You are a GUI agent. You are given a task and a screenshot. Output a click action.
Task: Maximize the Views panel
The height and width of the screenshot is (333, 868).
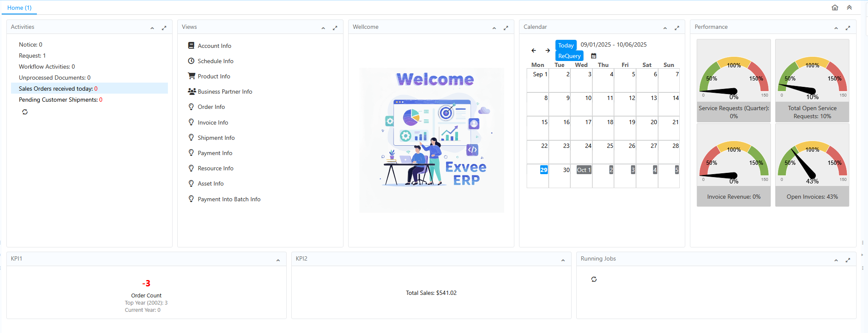tap(335, 28)
